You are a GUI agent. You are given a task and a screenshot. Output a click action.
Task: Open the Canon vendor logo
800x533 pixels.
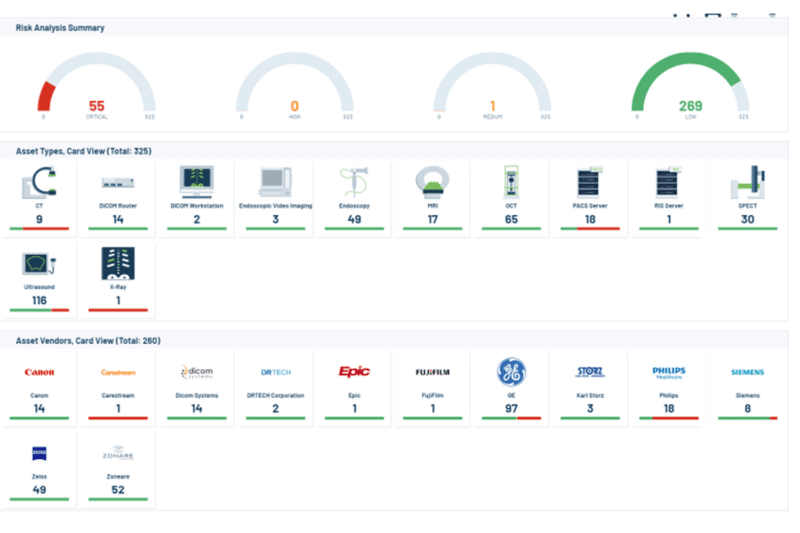[x=39, y=372]
